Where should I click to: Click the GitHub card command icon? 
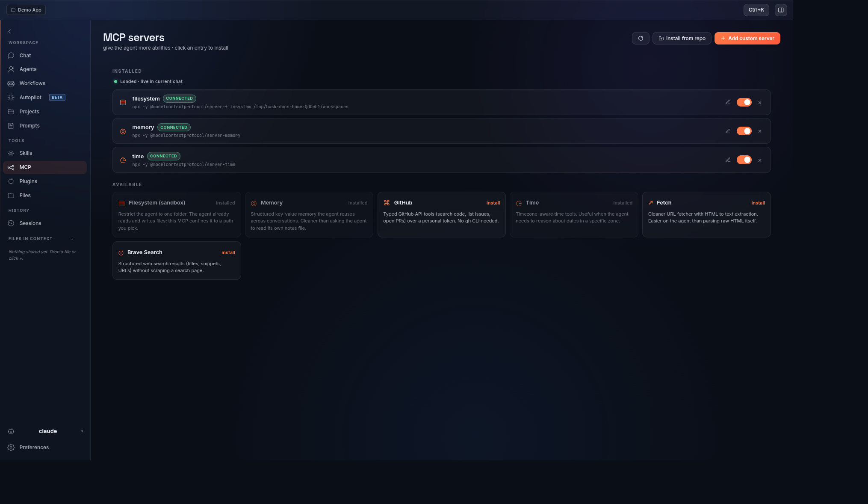pyautogui.click(x=387, y=203)
